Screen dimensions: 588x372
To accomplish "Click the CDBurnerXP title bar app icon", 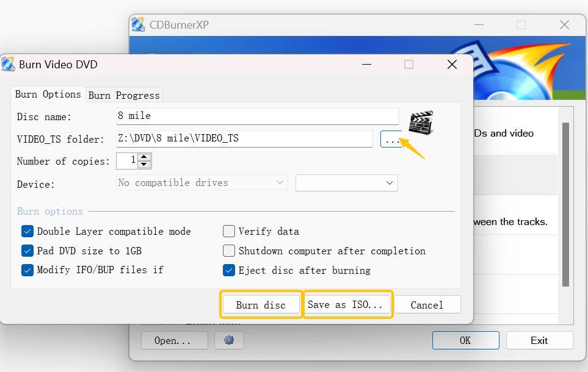I will (x=139, y=25).
